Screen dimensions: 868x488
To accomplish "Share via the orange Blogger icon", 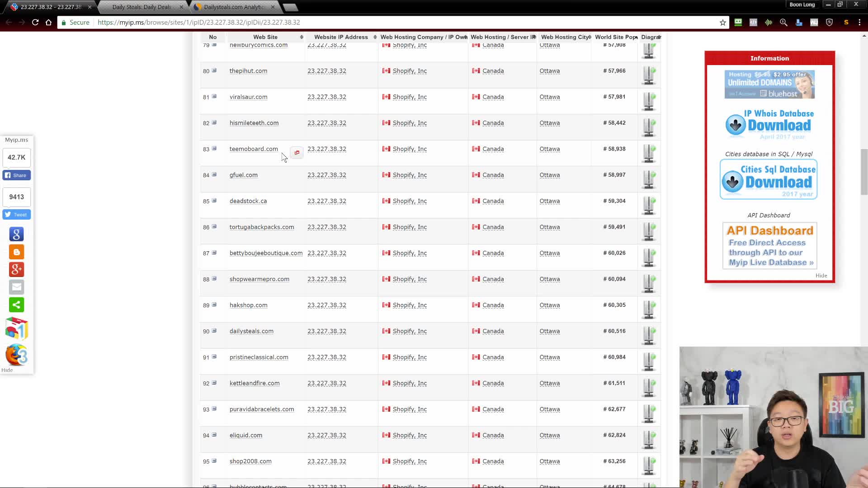I will click(17, 252).
